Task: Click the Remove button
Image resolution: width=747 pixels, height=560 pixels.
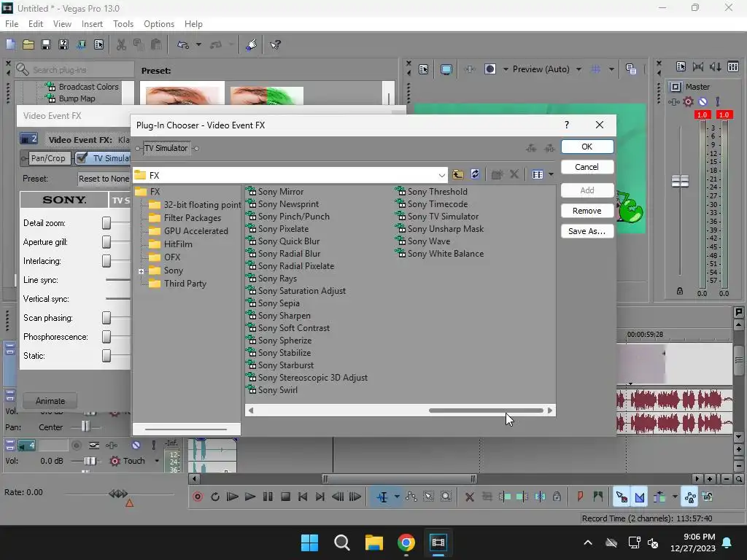Action: click(587, 211)
